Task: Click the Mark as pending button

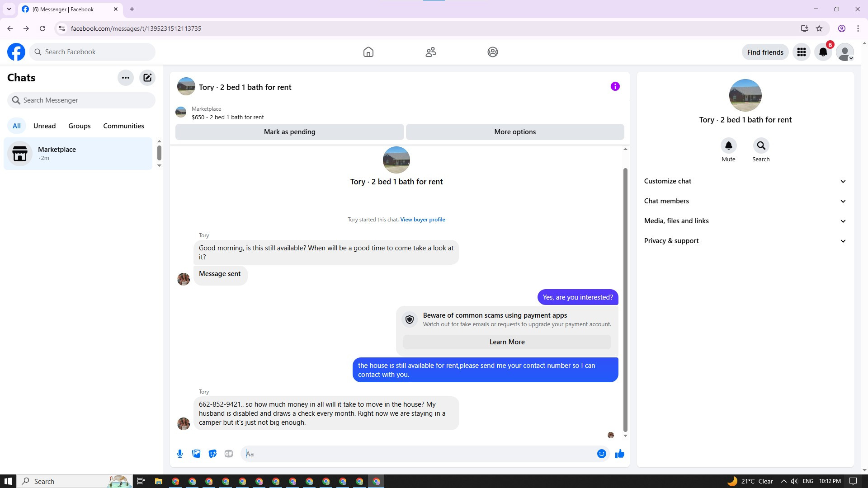Action: [289, 132]
